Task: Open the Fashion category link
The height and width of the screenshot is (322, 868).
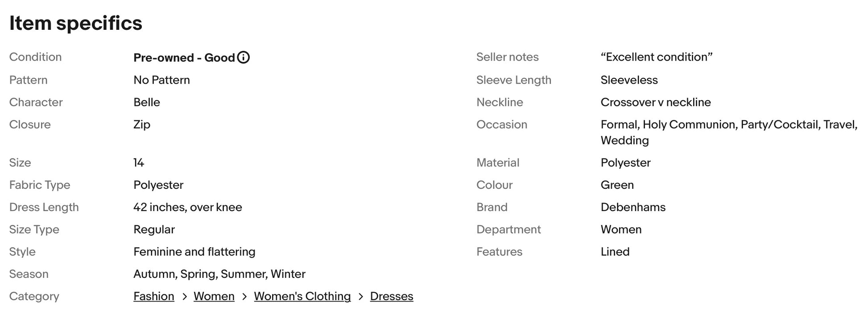Action: point(154,296)
